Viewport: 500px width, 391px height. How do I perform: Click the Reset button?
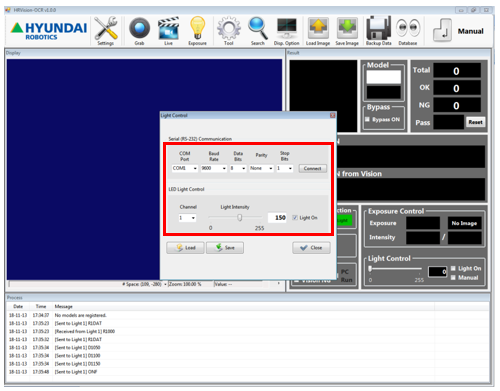click(x=475, y=122)
